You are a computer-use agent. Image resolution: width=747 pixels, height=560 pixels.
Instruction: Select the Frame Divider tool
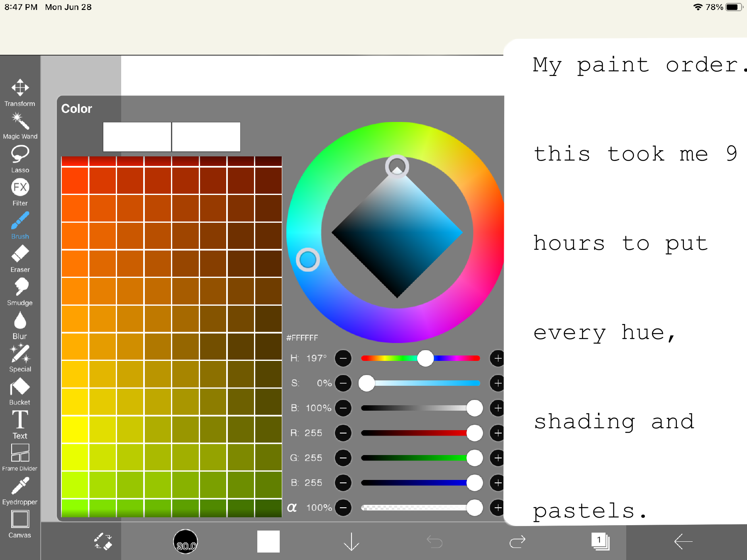coord(20,457)
